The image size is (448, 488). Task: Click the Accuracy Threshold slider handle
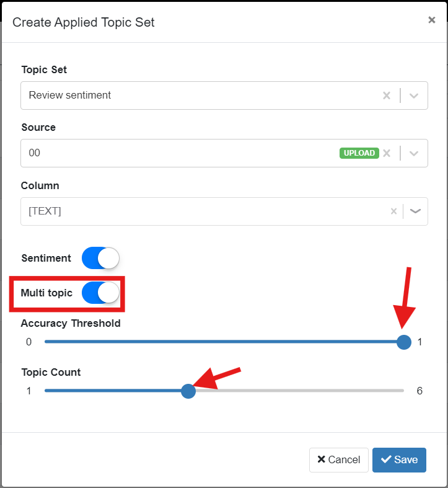404,342
